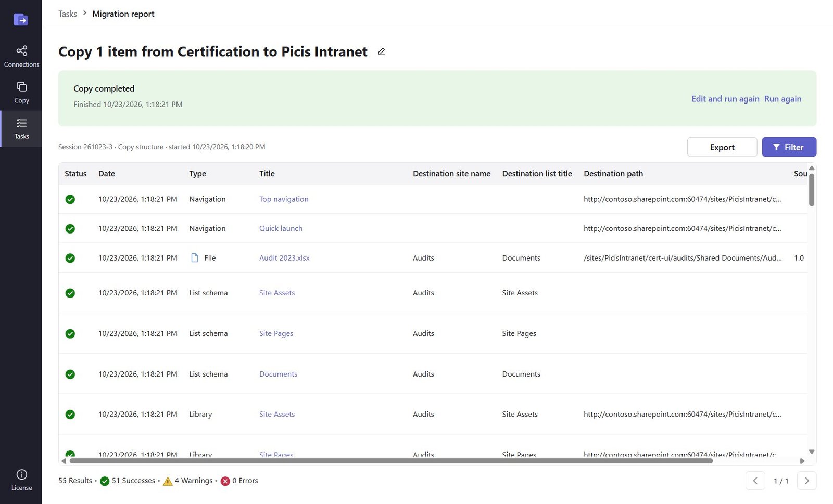Click Edit and run again

coord(725,99)
